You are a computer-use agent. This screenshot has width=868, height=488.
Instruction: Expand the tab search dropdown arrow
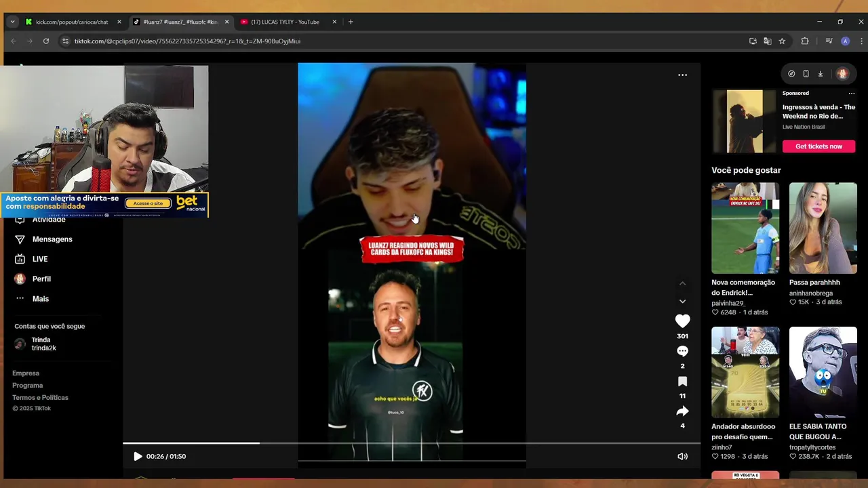(x=12, y=22)
